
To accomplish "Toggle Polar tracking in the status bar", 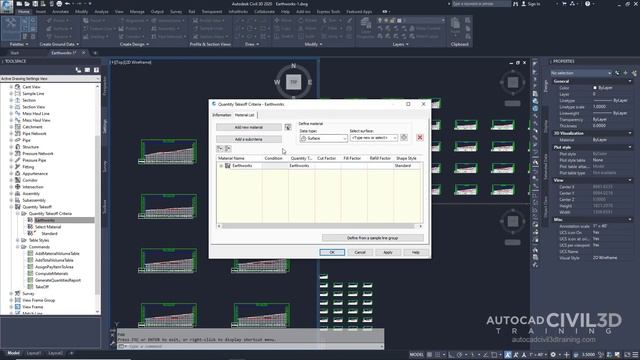I will [x=460, y=355].
